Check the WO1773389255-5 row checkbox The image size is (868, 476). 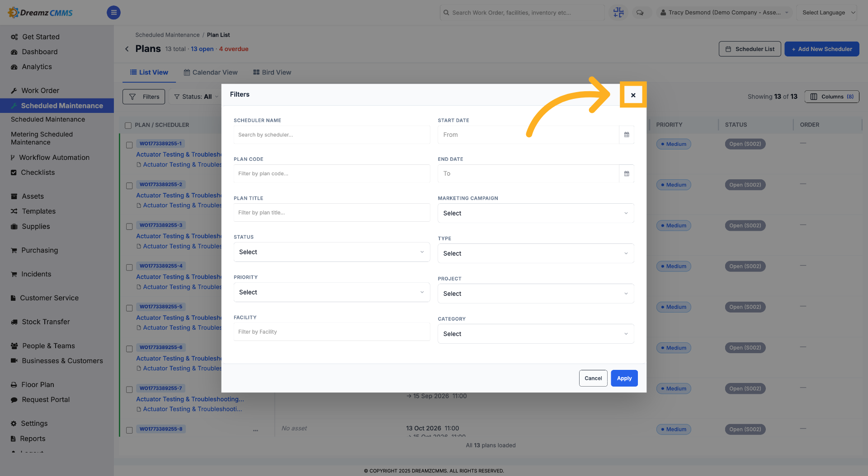[x=129, y=308]
